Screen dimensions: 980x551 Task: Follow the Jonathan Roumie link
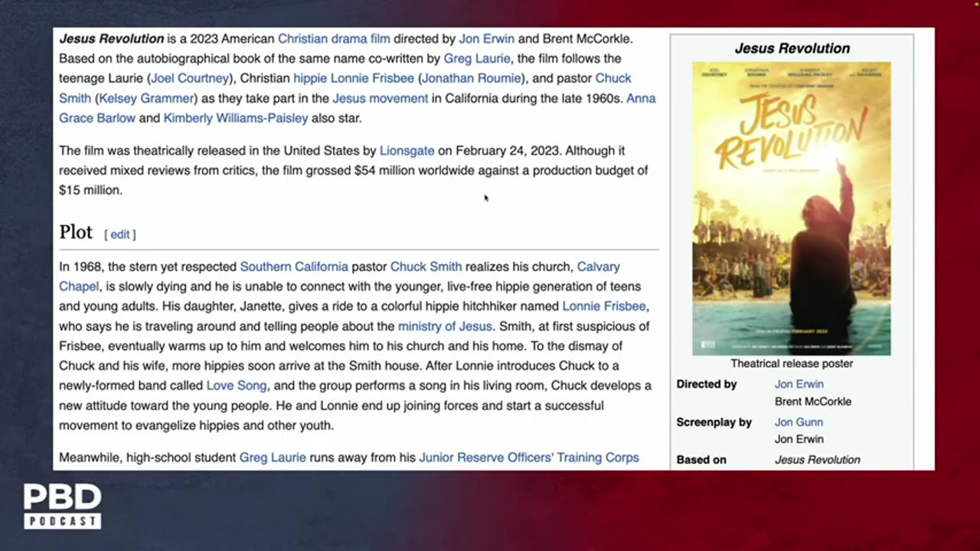472,78
